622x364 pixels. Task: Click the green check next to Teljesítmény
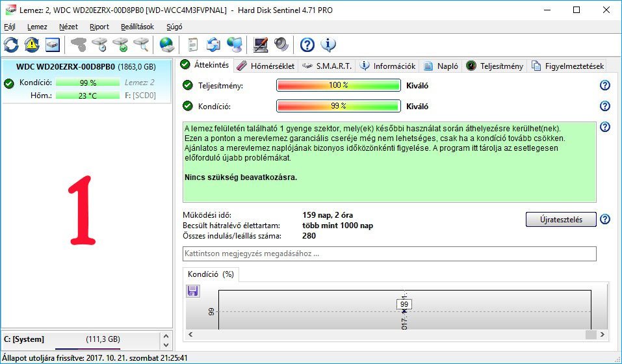(188, 85)
